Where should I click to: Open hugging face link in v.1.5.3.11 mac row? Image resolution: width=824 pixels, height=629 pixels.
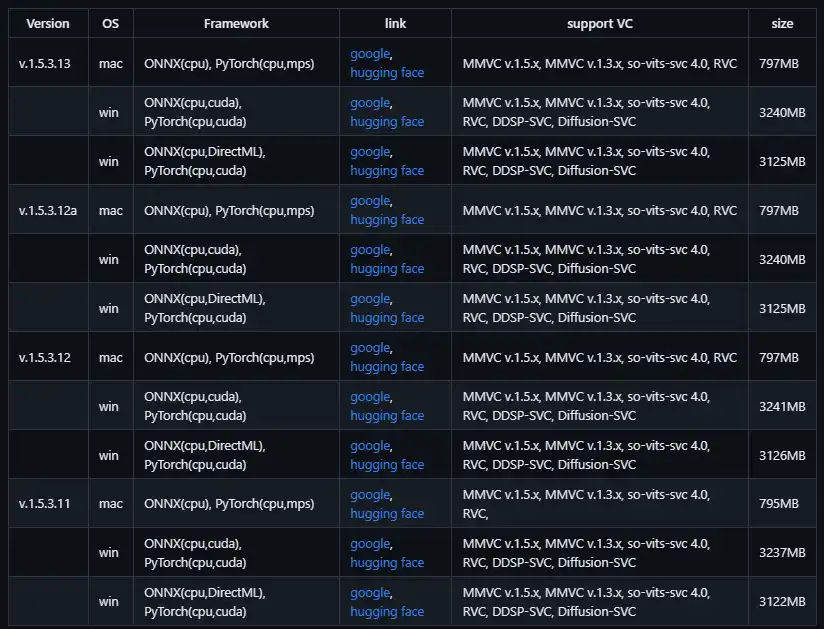click(387, 514)
